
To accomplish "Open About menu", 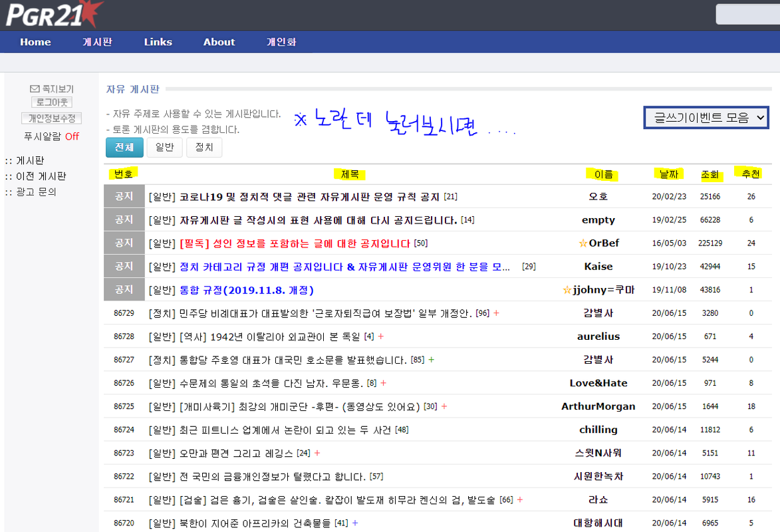I will (219, 43).
